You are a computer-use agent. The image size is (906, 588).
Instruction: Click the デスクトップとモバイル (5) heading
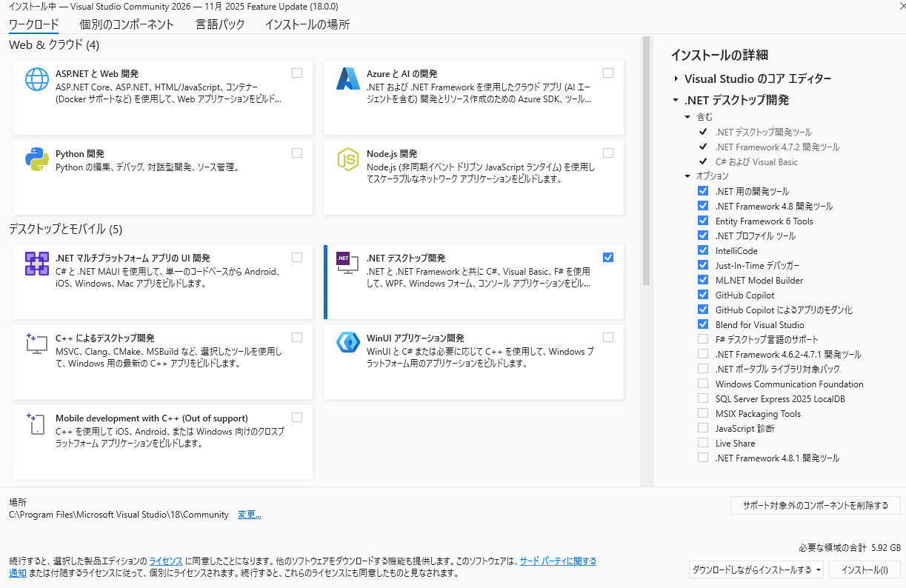(65, 230)
